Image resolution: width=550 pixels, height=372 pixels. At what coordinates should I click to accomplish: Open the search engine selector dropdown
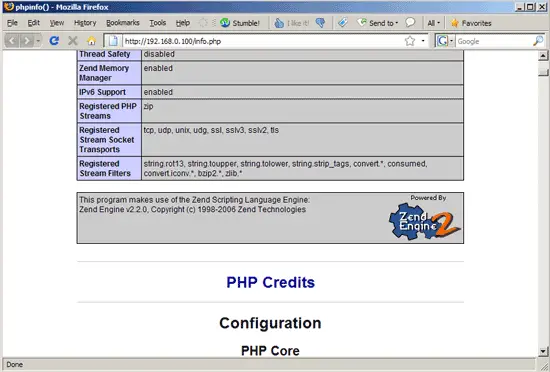pyautogui.click(x=445, y=41)
